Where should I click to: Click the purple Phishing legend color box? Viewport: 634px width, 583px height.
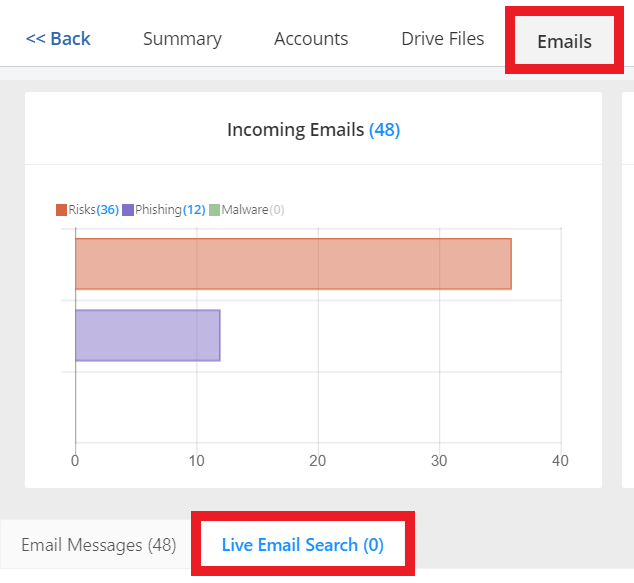(128, 210)
